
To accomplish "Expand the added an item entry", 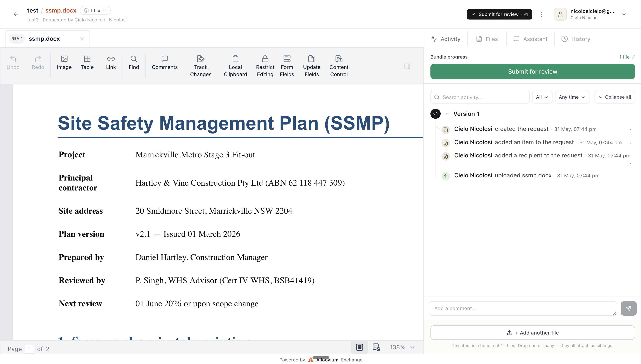I will (630, 143).
